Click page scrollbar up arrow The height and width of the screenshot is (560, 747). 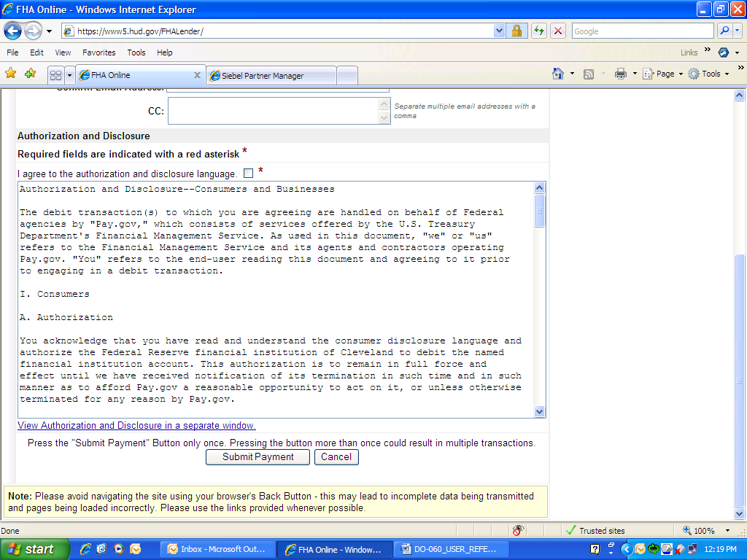pyautogui.click(x=739, y=96)
